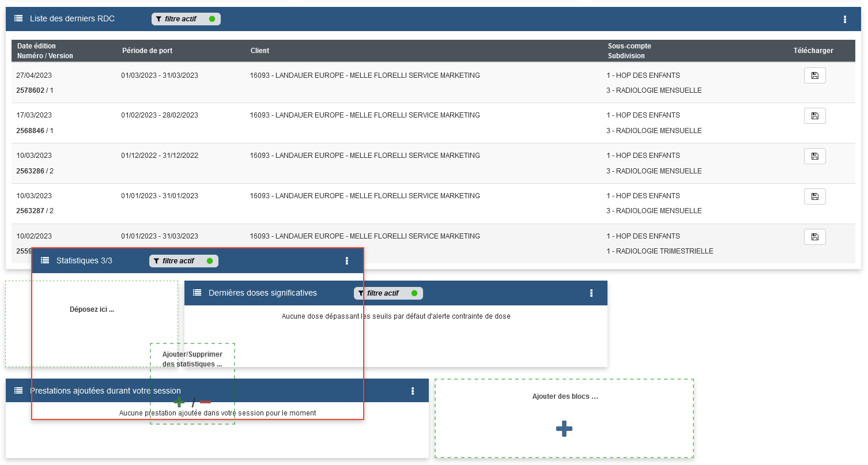
Task: Click list icon in Dernières doses significatives header
Action: [197, 293]
